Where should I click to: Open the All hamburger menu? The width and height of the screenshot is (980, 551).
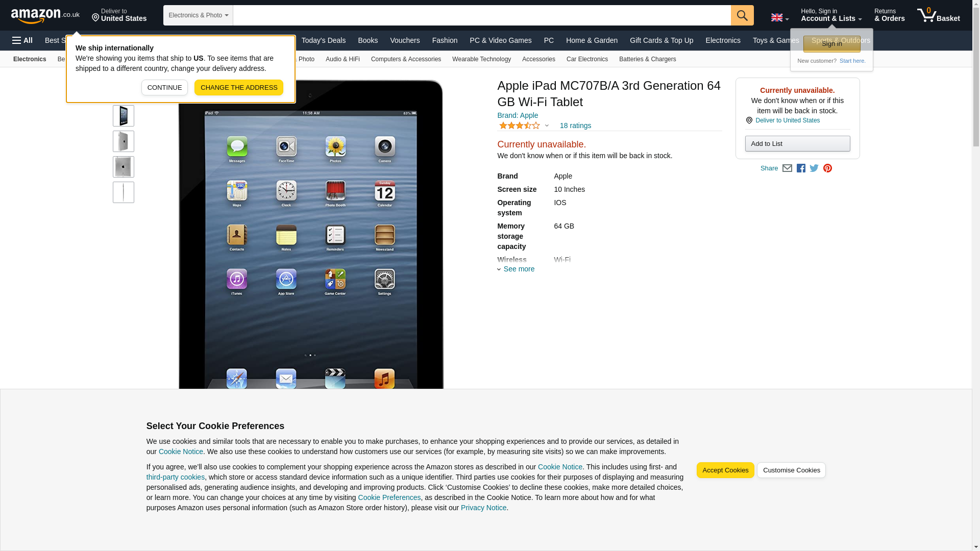coord(22,40)
